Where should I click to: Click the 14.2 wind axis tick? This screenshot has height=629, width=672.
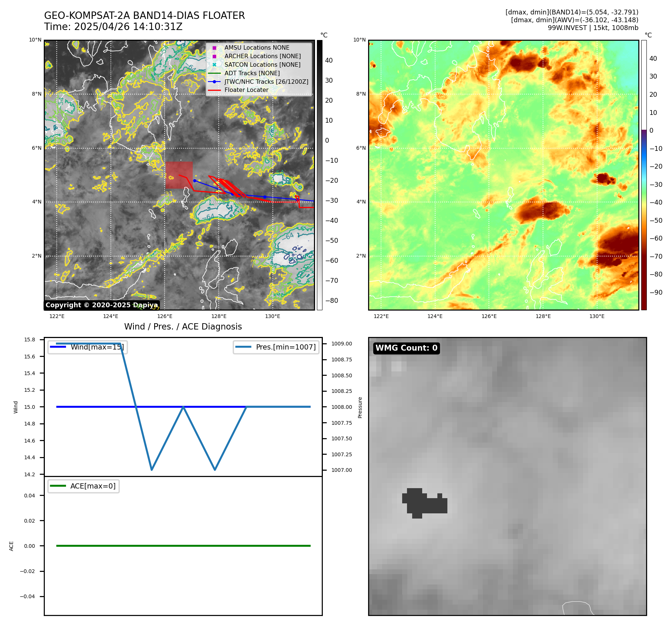[30, 475]
